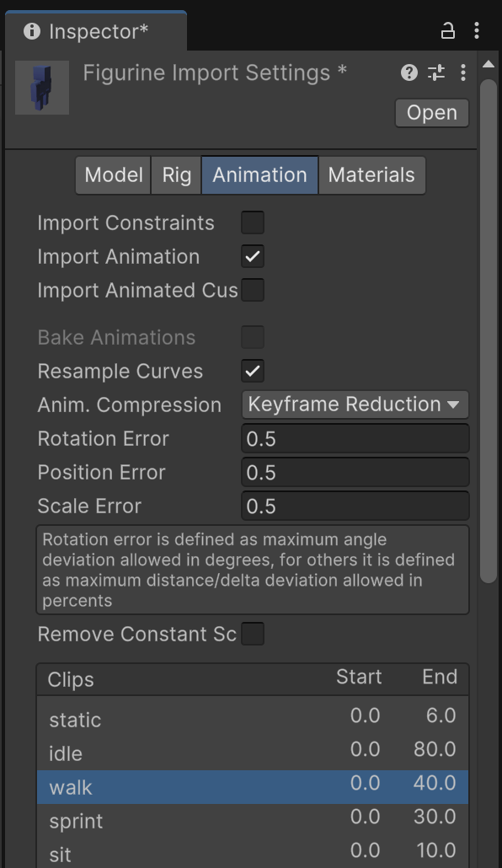Open the Inspector tab kebab menu
The image size is (502, 868).
click(x=477, y=30)
